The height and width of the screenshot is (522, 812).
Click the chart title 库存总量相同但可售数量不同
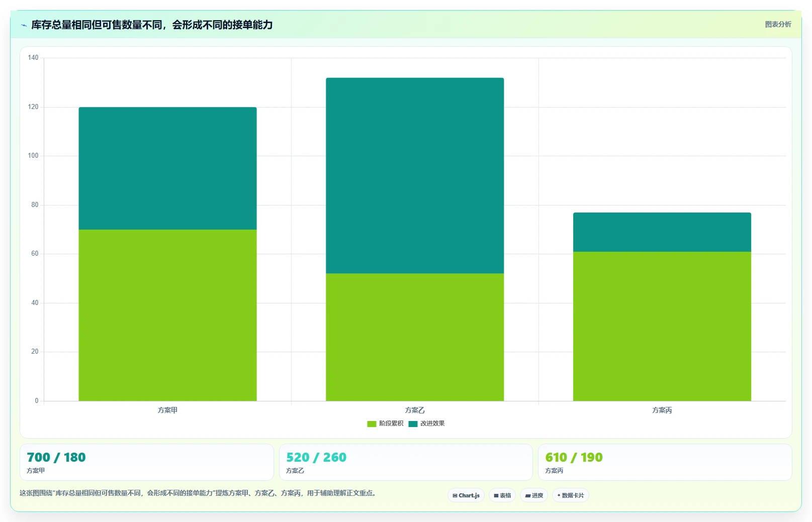click(152, 25)
